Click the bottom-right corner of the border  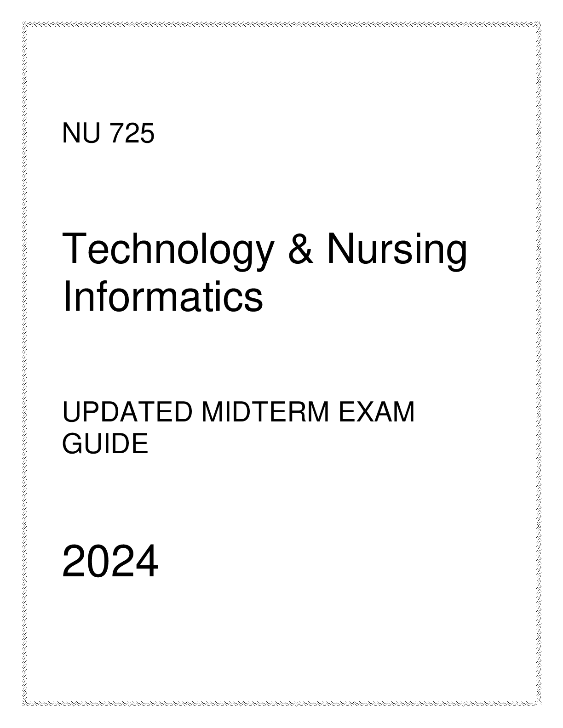click(x=539, y=705)
